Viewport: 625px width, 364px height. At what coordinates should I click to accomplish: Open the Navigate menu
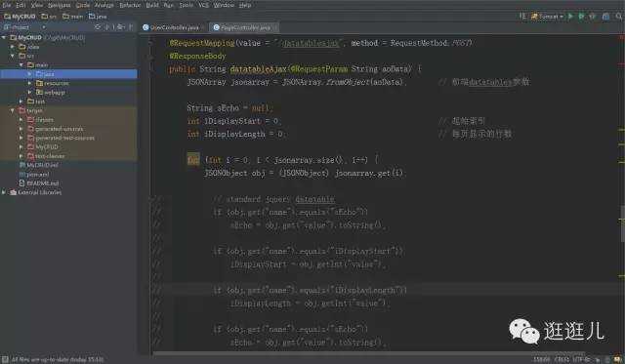[59, 5]
